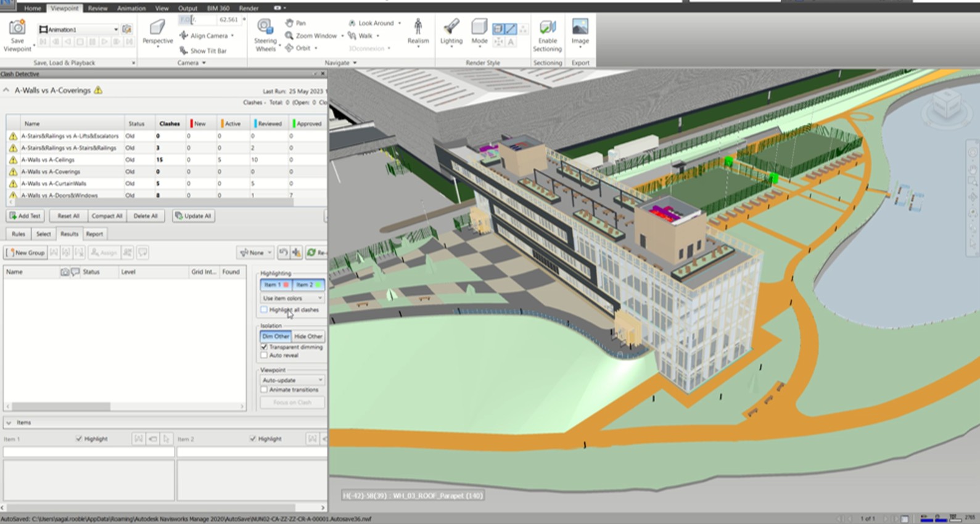Uncheck Transparent dimming option
This screenshot has width=980, height=524.
(x=264, y=347)
